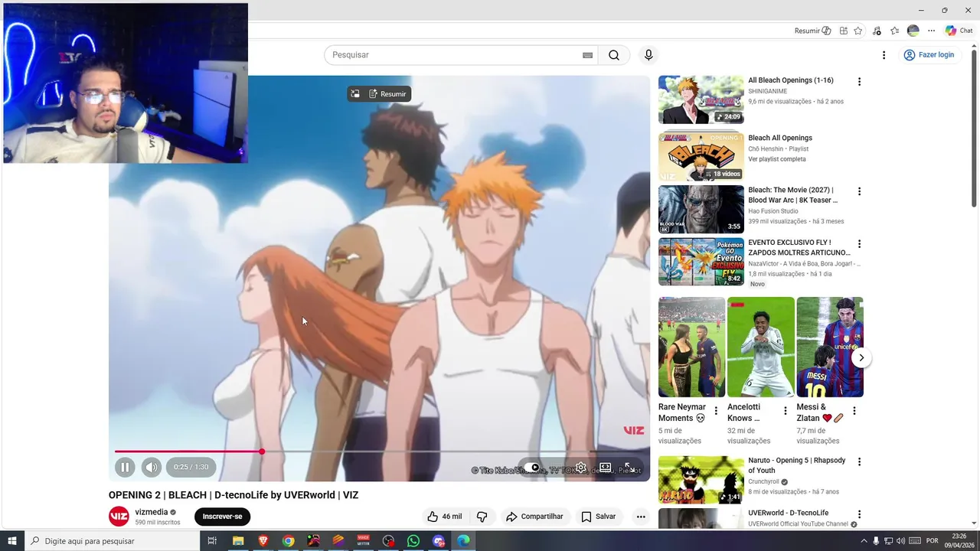Open the Naruto - Opening 5 thumbnail
Image resolution: width=980 pixels, height=551 pixels.
[x=701, y=480]
